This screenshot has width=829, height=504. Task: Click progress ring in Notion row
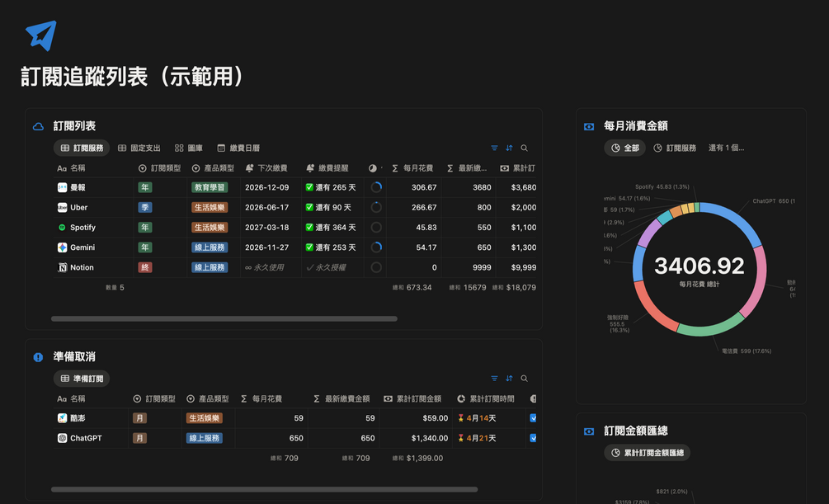click(x=376, y=267)
